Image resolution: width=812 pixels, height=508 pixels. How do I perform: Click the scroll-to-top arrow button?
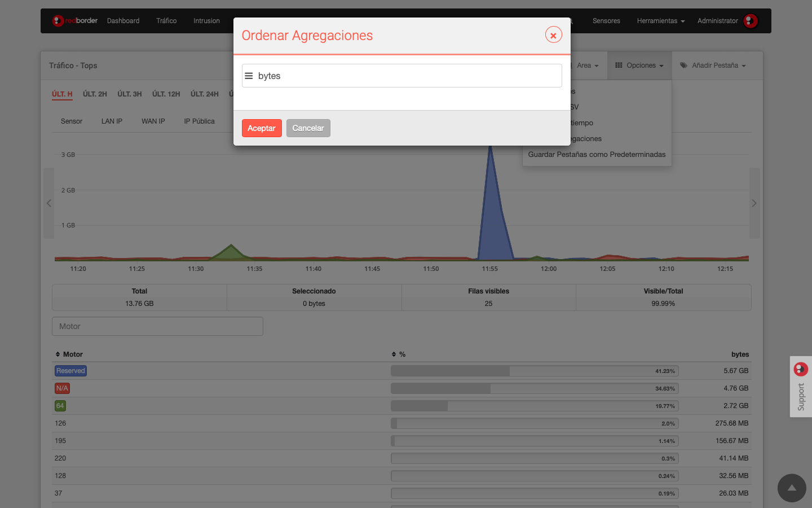tap(792, 488)
